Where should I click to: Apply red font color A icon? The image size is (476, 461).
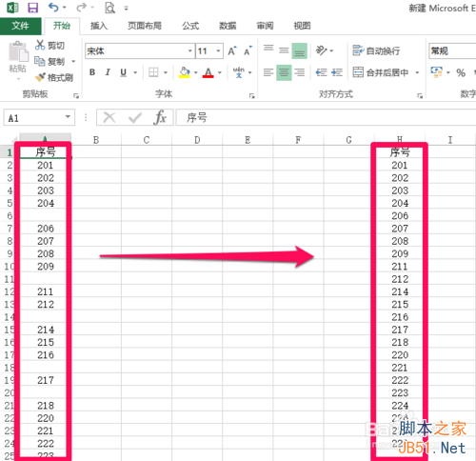coord(208,72)
